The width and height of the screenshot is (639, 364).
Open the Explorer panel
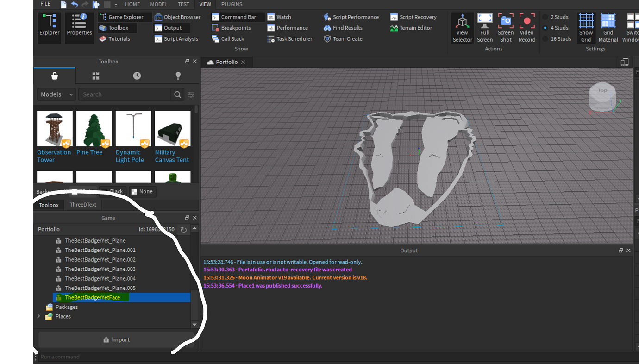pyautogui.click(x=49, y=27)
